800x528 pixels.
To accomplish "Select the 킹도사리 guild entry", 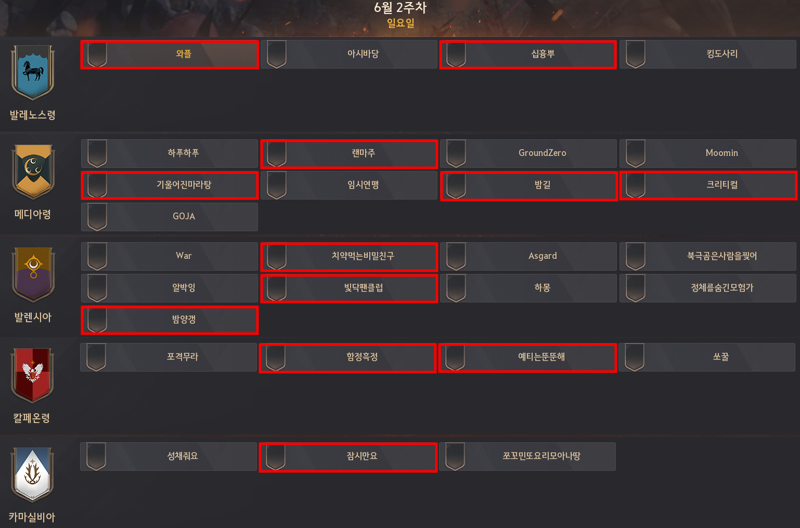I will [x=708, y=55].
